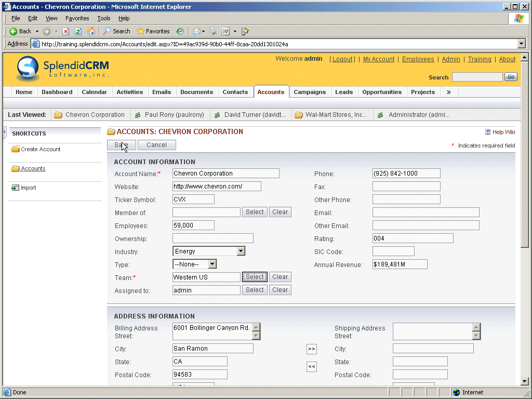Screen dimensions: 532x399
Task: Open the Favorites menu in menu bar
Action: click(77, 18)
